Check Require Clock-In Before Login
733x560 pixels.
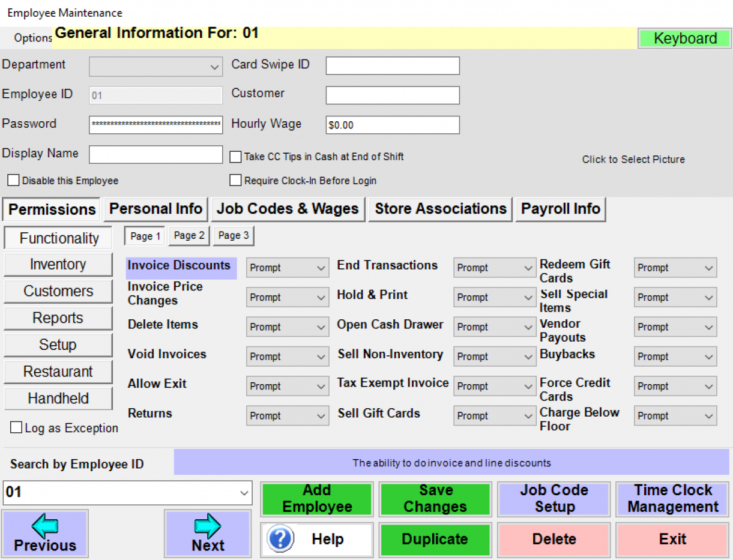[235, 179]
